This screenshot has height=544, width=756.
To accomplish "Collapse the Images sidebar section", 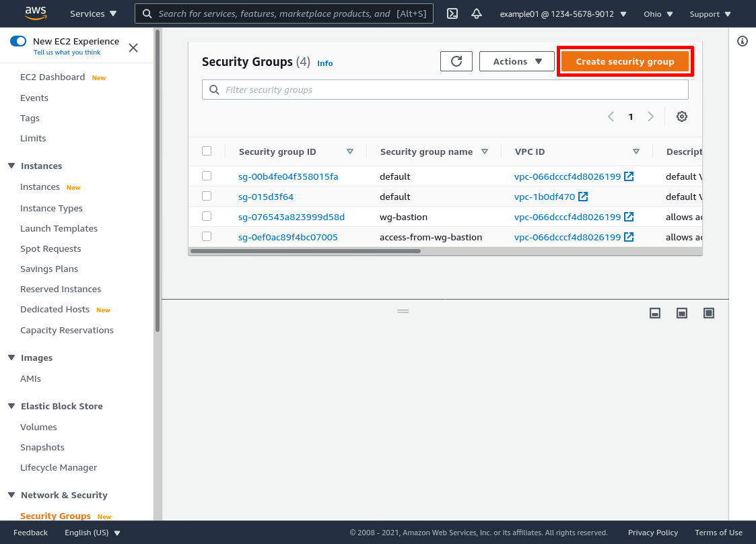I will pyautogui.click(x=11, y=358).
